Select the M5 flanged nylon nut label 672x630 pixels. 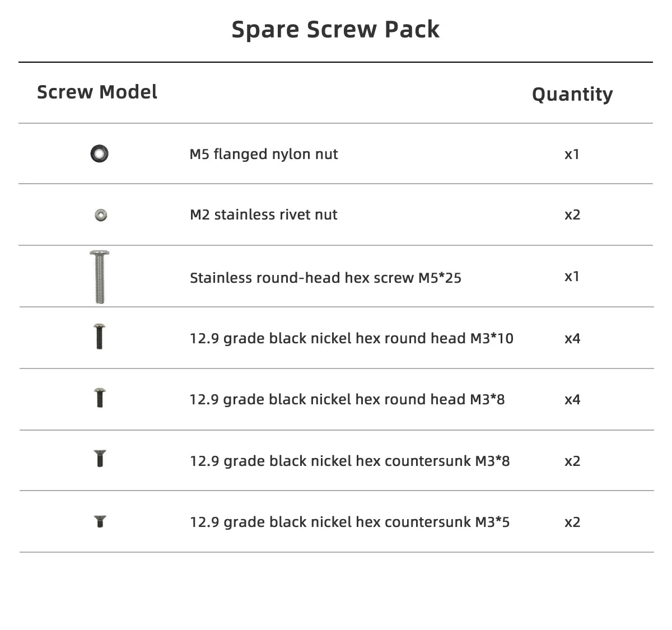[x=263, y=154]
